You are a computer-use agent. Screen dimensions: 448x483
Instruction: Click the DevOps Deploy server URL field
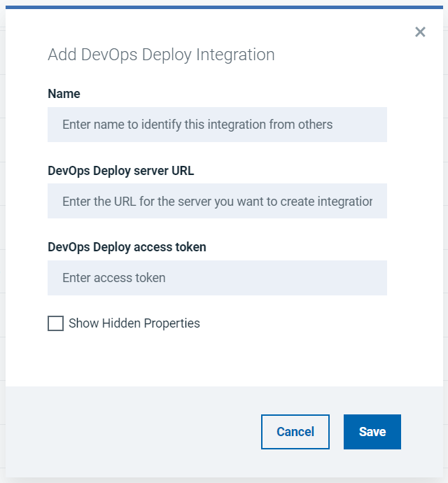217,201
